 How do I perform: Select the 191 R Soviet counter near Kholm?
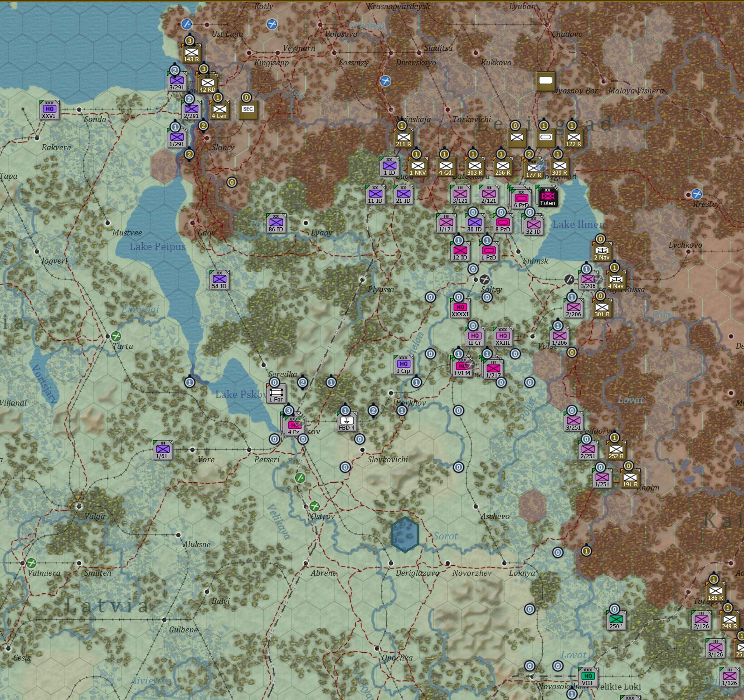pyautogui.click(x=630, y=478)
